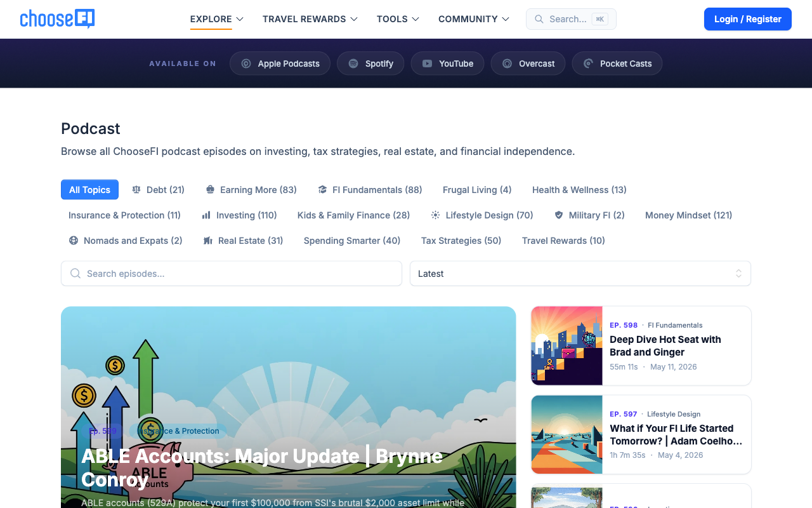
Task: Open the Latest sort dropdown
Action: [x=580, y=274]
